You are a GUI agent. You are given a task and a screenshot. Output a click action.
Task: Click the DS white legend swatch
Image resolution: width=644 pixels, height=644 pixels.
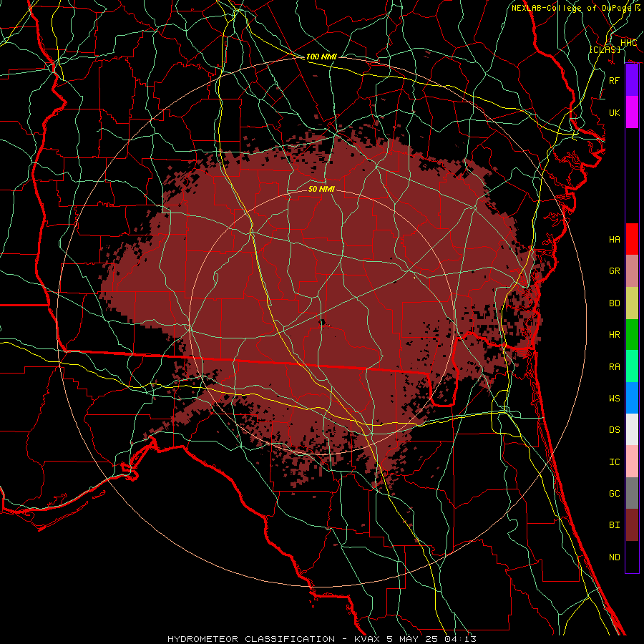[x=632, y=429]
